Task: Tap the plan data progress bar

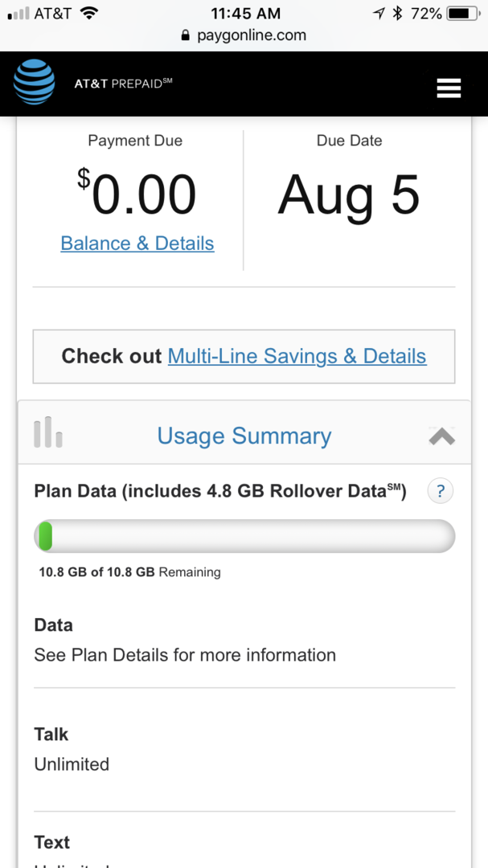Action: point(244,536)
